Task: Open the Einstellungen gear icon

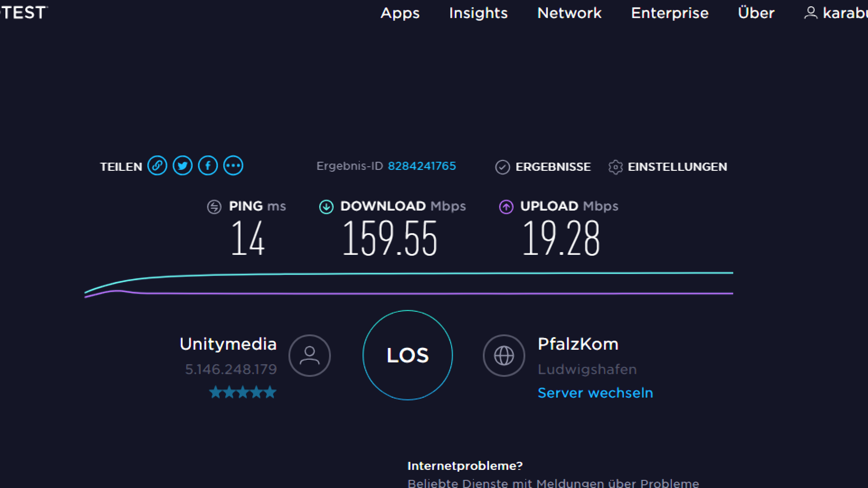Action: click(615, 167)
